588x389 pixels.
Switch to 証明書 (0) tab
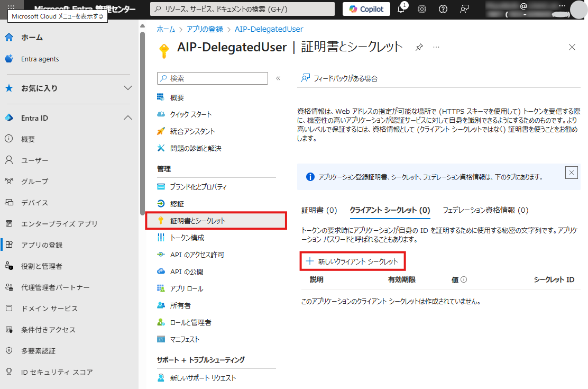pyautogui.click(x=319, y=210)
